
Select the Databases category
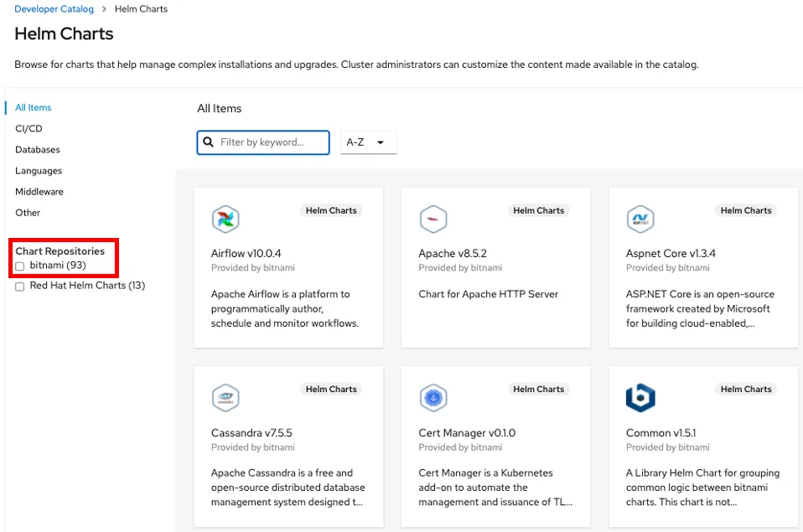[38, 150]
